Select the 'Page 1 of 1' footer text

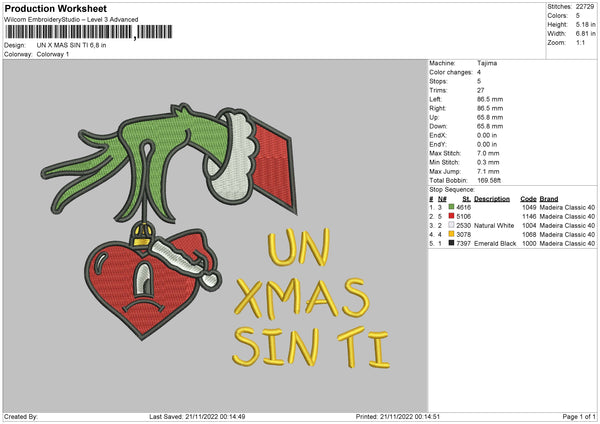pos(579,416)
